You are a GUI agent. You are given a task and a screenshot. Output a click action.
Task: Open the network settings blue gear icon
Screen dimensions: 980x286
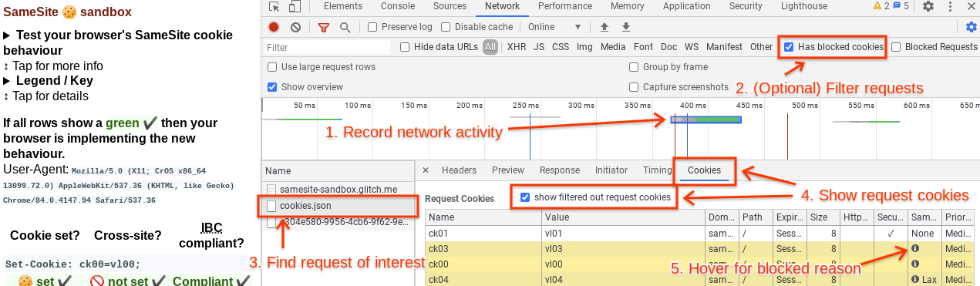(x=972, y=27)
